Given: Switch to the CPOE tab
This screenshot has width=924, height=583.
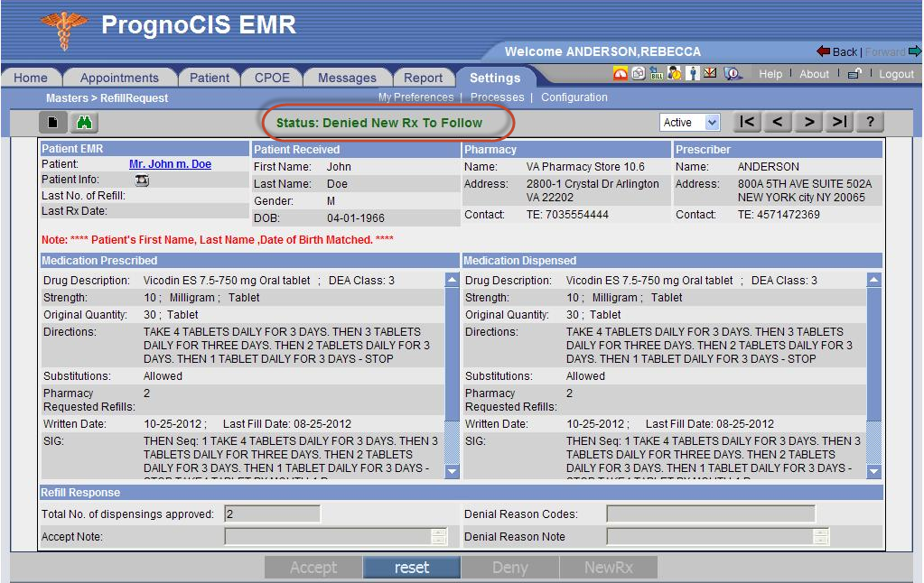Looking at the screenshot, I should point(272,78).
